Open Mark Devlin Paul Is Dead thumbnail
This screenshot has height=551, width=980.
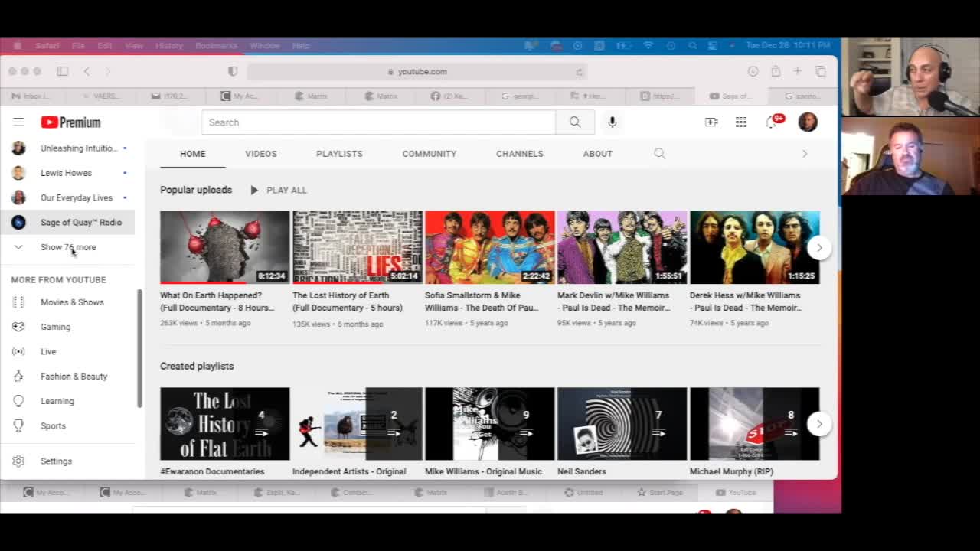click(x=622, y=248)
